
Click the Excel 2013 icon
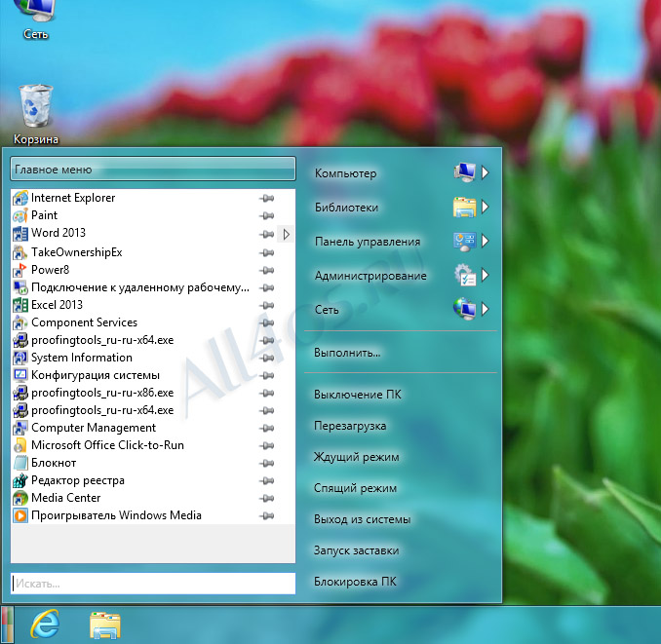[x=20, y=305]
